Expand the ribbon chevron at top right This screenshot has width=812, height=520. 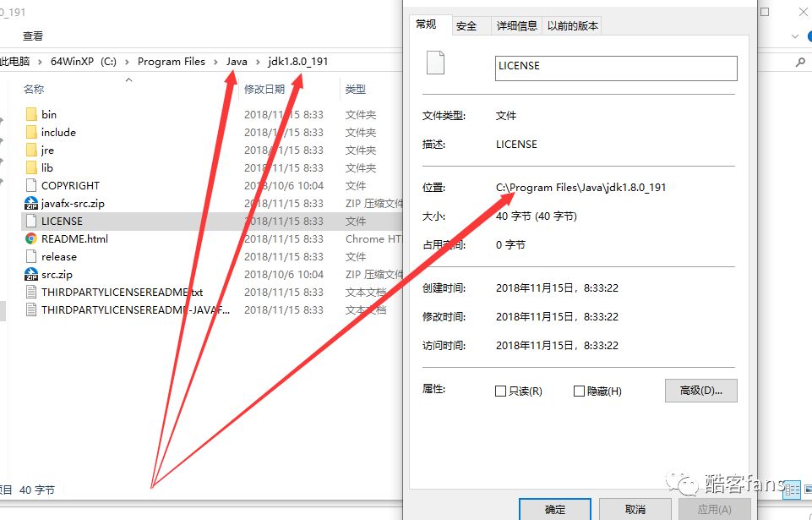point(795,36)
